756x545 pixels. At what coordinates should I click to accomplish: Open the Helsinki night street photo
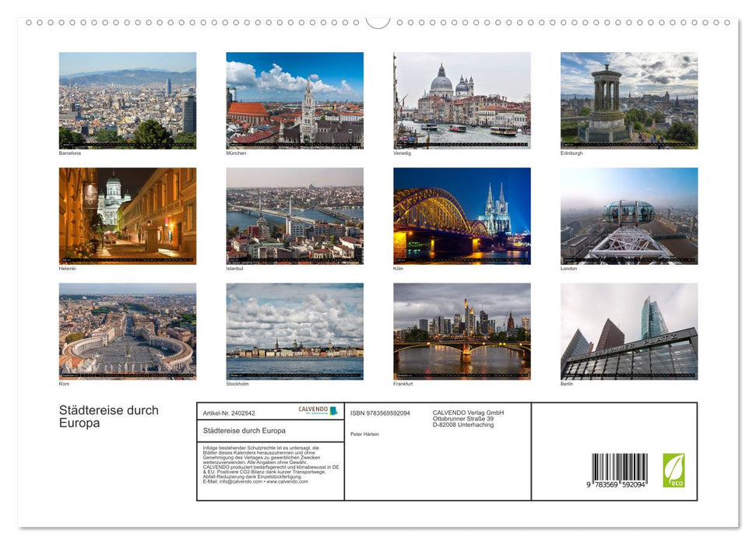click(x=127, y=216)
